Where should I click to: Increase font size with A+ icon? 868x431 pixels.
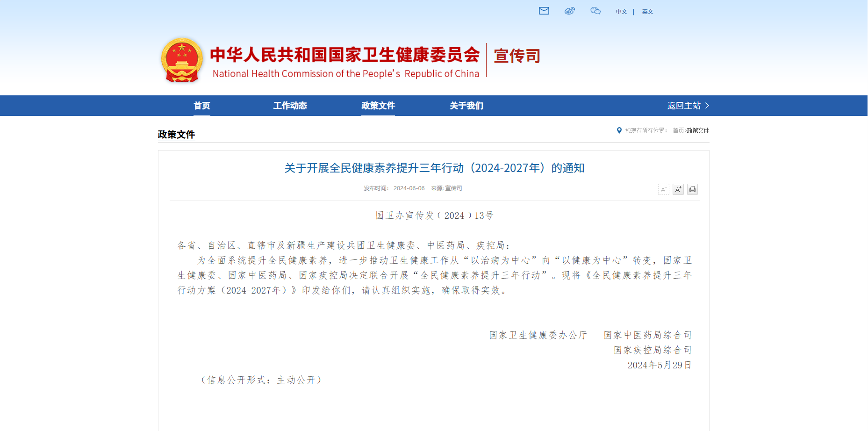[678, 189]
